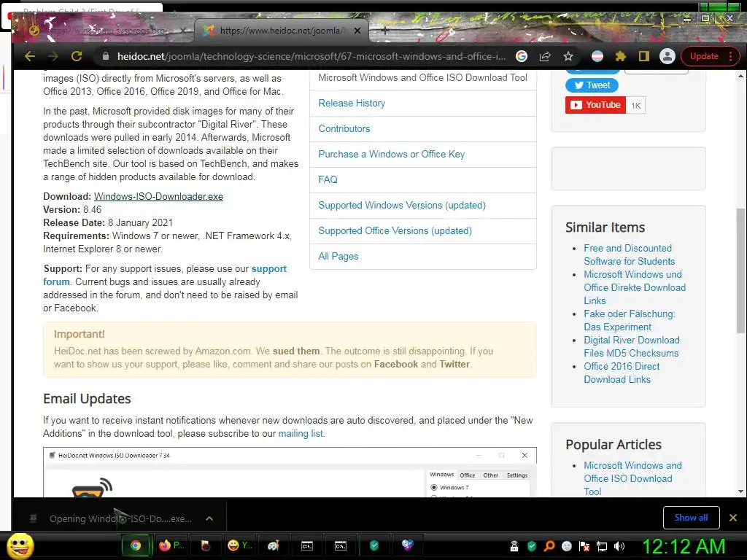Bookmark this tab with the star icon
The height and width of the screenshot is (560, 747).
coord(568,56)
